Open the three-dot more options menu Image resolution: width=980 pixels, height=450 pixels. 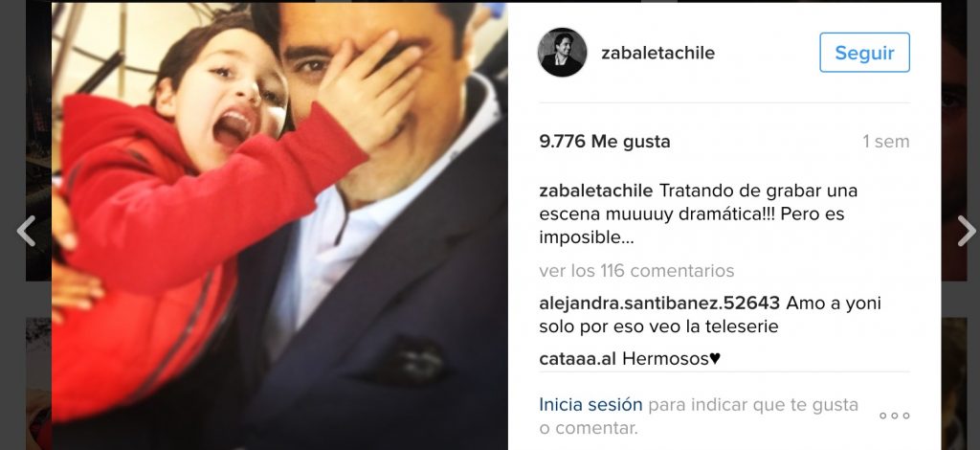895,416
